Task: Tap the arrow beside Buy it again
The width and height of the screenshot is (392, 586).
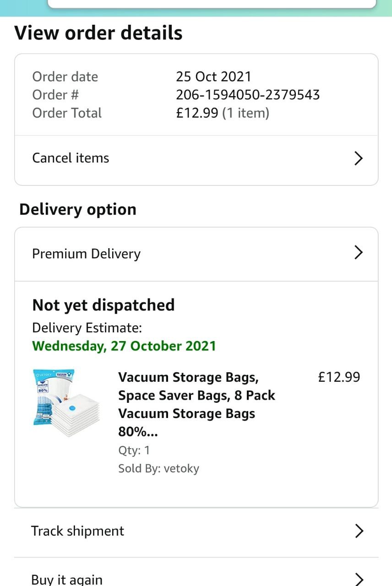Action: click(359, 579)
